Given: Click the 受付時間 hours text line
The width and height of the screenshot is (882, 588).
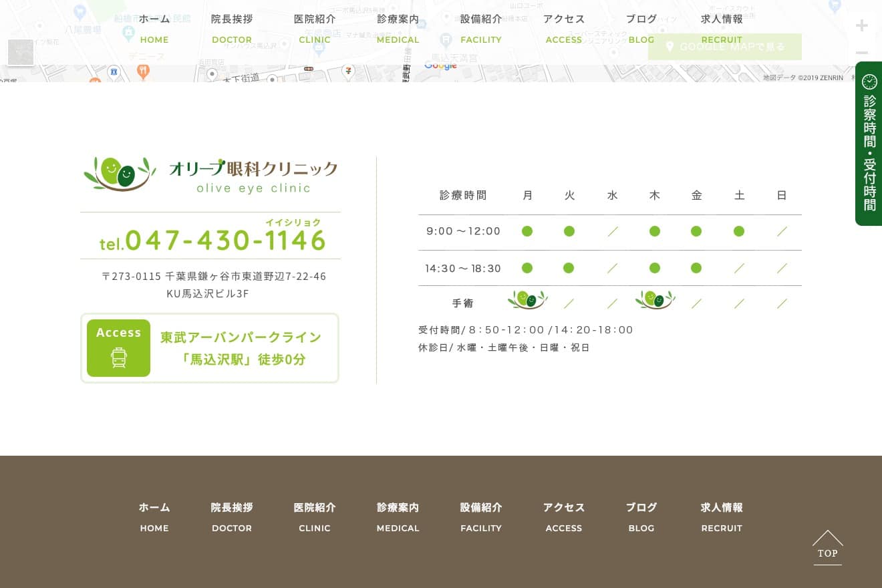Looking at the screenshot, I should pyautogui.click(x=526, y=329).
